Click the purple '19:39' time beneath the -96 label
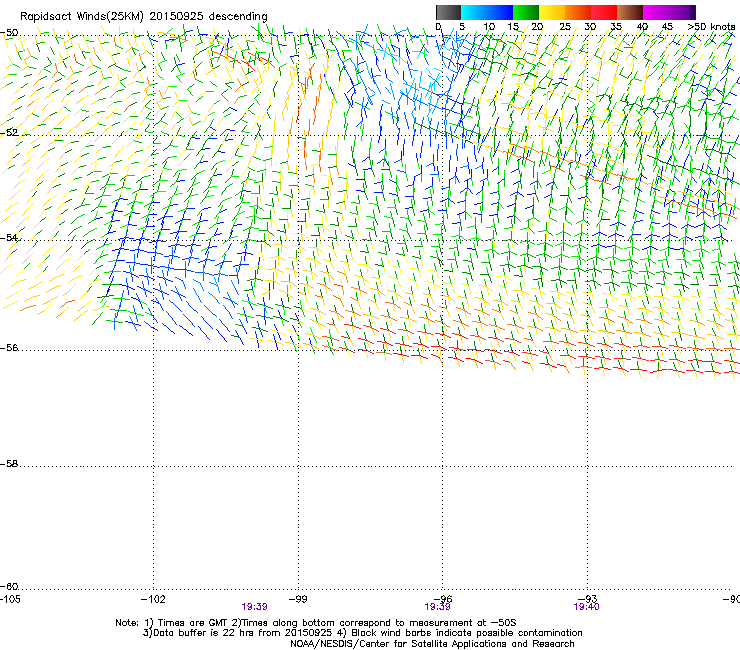 point(437,607)
